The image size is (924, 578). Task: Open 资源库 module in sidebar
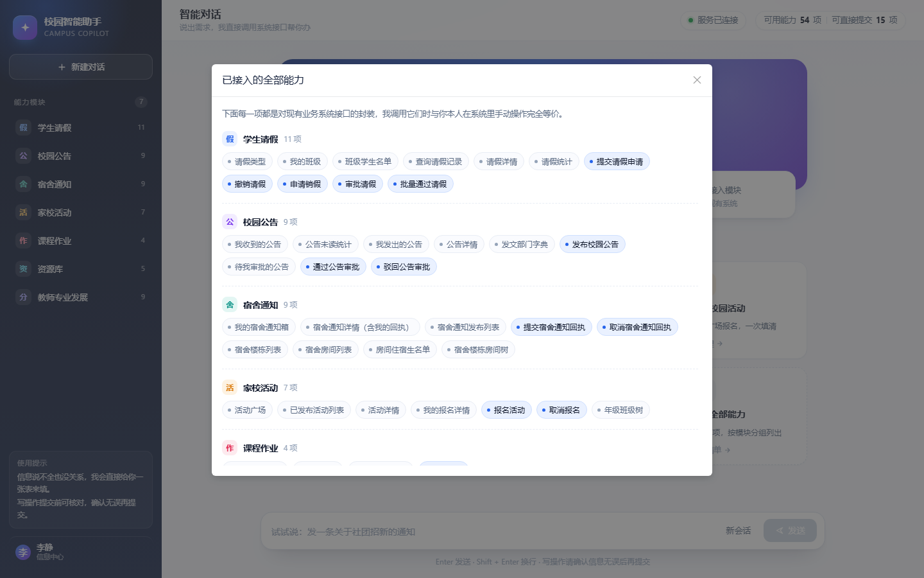tap(81, 269)
